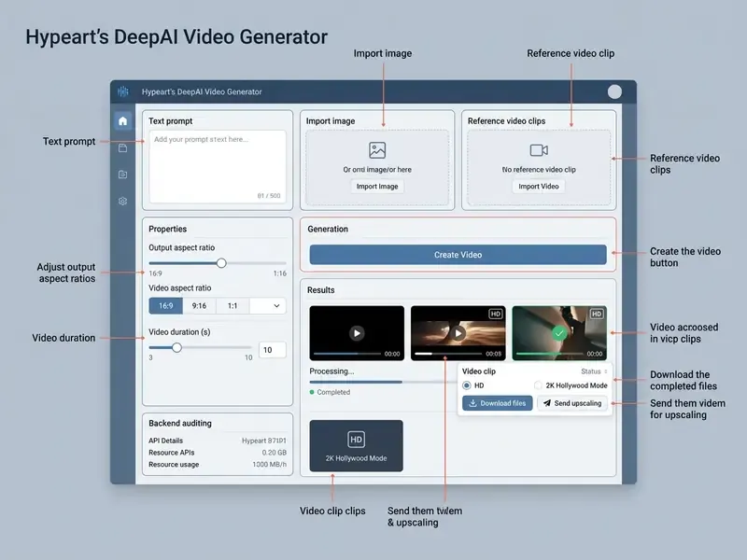Play the second result video
Viewport: 747px width, 560px height.
coord(458,333)
